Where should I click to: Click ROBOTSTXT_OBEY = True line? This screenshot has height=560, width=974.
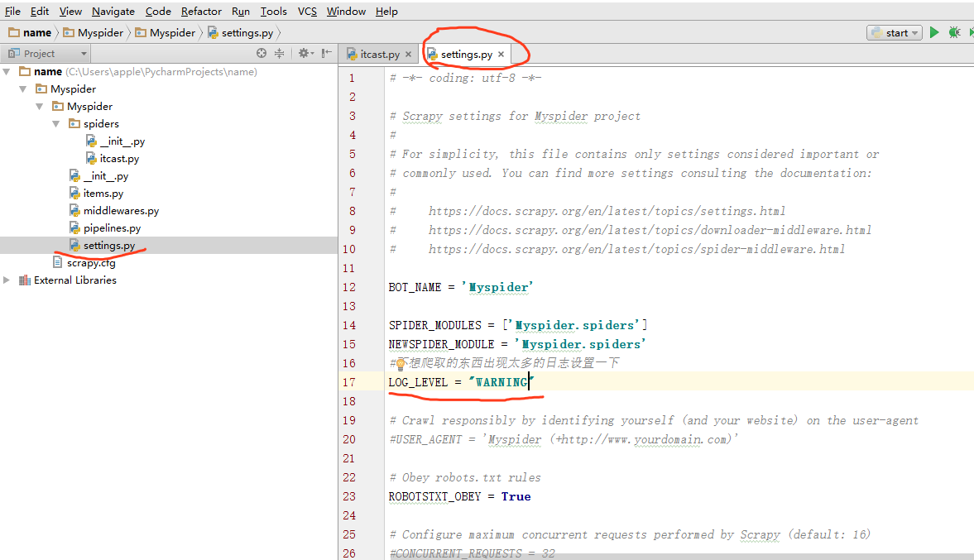(x=459, y=496)
